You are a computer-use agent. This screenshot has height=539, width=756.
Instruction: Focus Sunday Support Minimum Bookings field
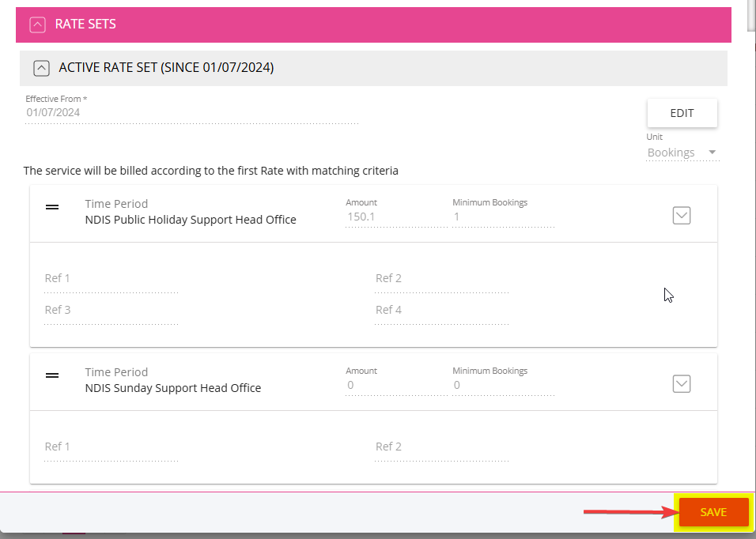click(x=503, y=386)
